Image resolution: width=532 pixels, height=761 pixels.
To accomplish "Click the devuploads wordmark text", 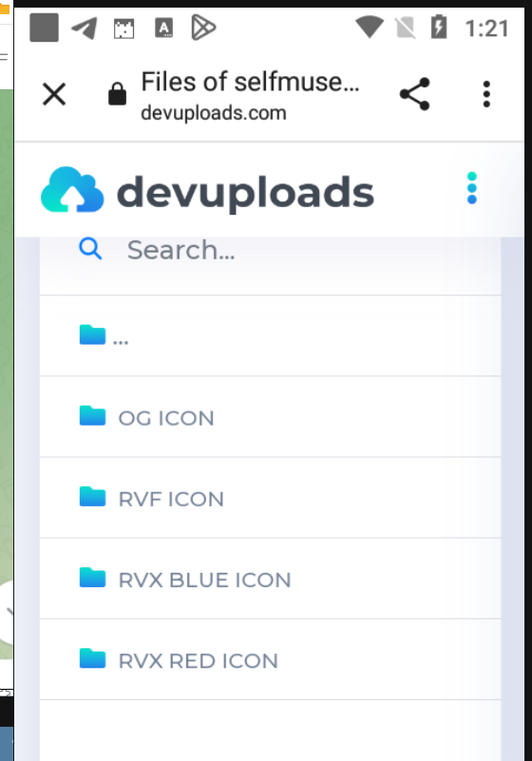I will click(246, 193).
